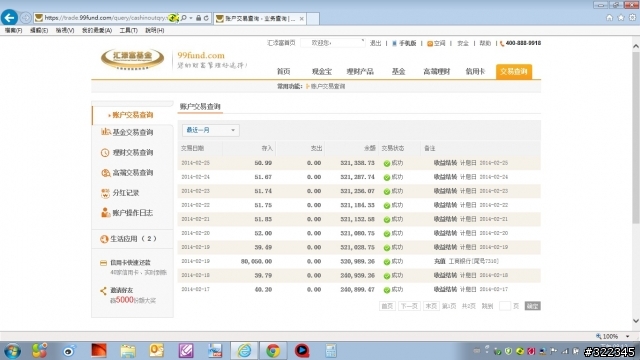This screenshot has width=640, height=360.
Task: Click the 邀请好友 share icon
Action: 103,291
